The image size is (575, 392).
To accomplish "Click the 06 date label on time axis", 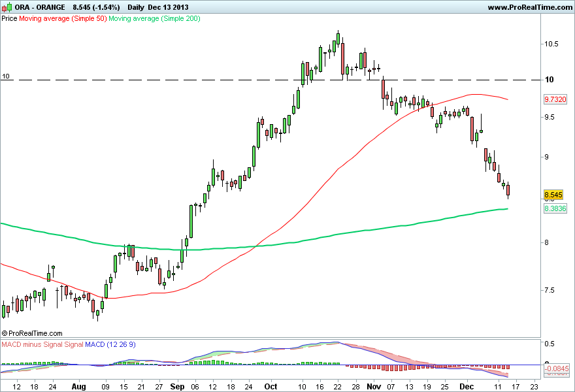I will (195, 387).
